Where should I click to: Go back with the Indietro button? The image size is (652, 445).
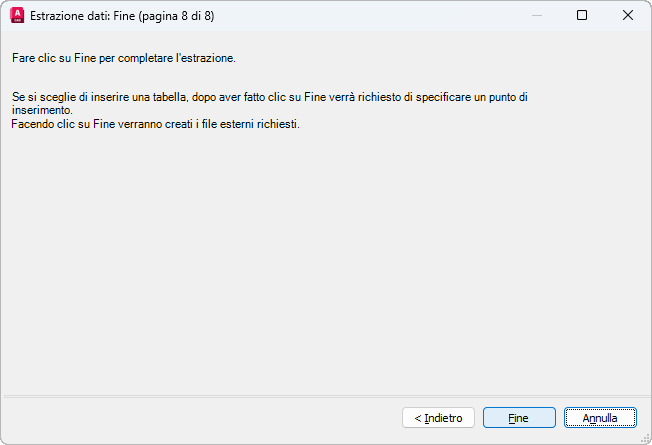click(438, 417)
